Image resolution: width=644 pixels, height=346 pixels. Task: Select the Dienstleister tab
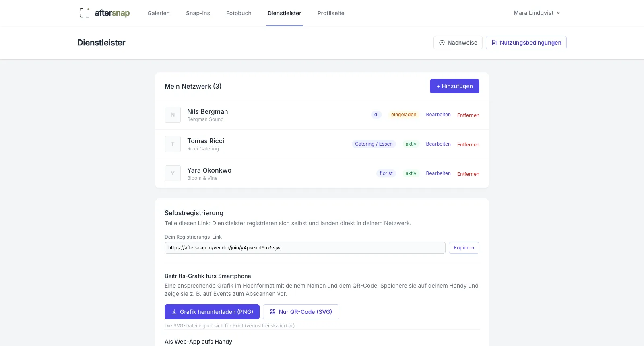(285, 13)
